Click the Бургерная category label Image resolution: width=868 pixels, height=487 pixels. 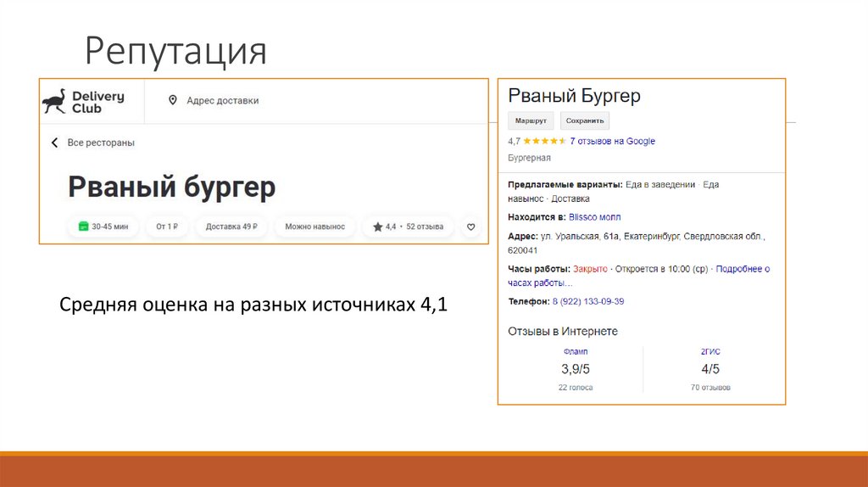tap(529, 158)
